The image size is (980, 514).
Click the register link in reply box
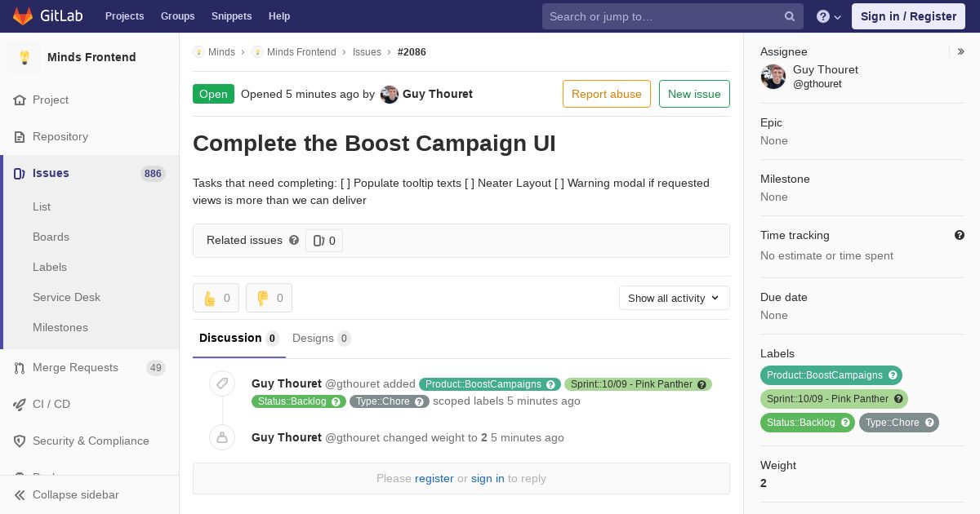(434, 478)
